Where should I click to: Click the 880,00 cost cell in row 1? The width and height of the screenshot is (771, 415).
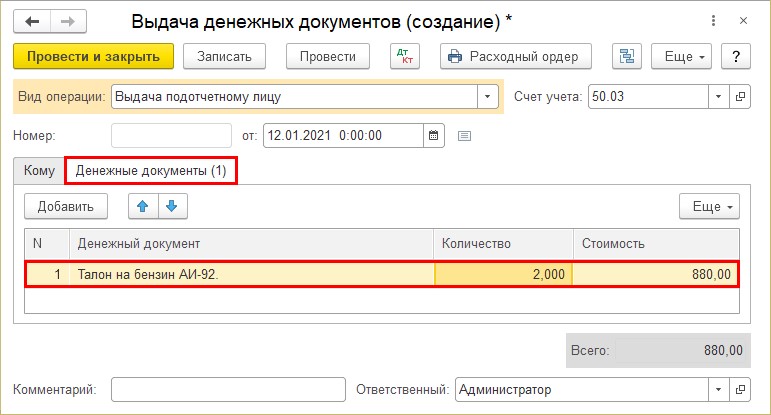pyautogui.click(x=655, y=274)
